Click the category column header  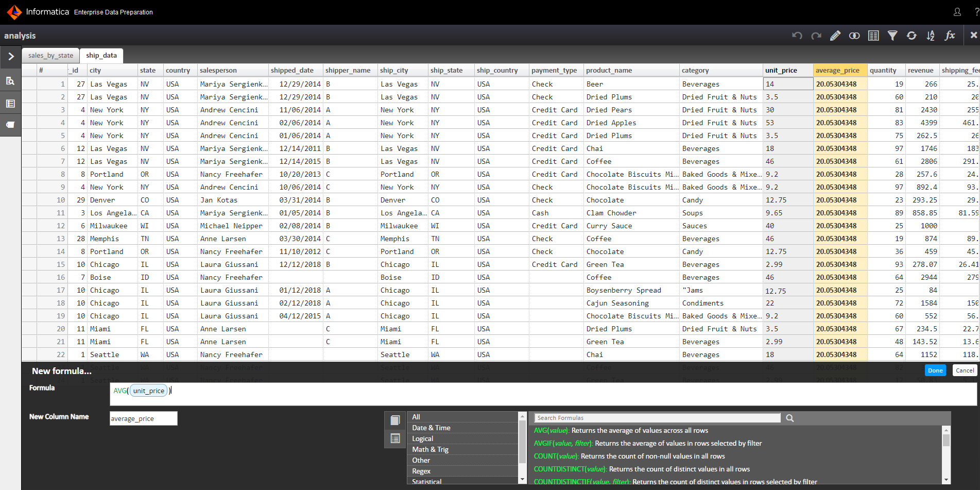click(721, 70)
